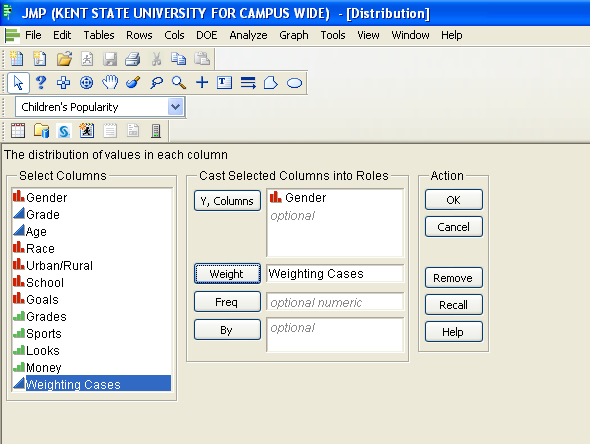Click the SAS blue S icon
The height and width of the screenshot is (444, 590).
(64, 131)
